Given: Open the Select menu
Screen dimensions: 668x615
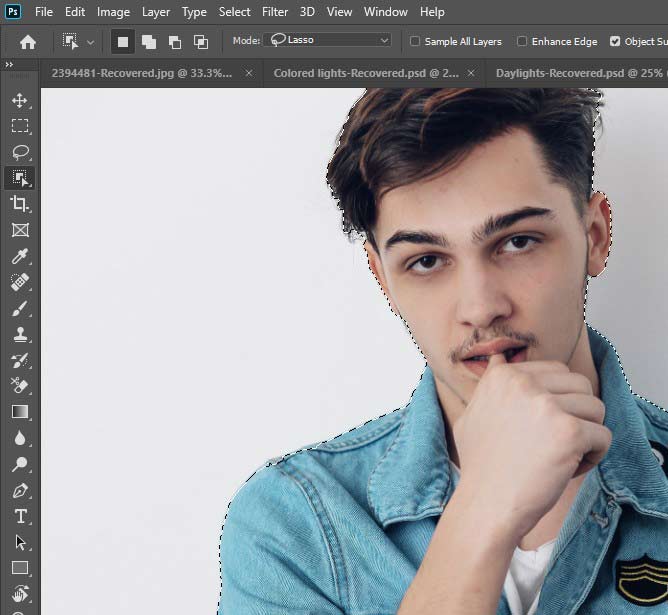Looking at the screenshot, I should point(234,12).
